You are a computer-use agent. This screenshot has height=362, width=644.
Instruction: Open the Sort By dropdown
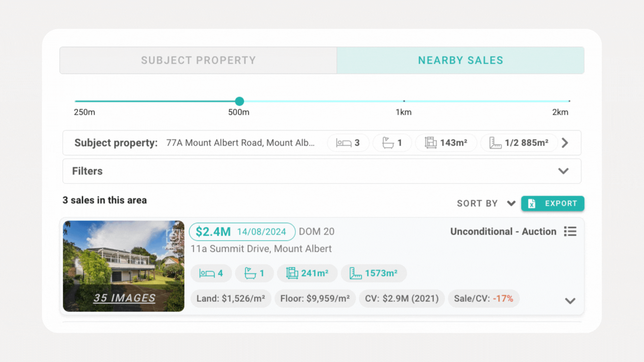point(486,203)
